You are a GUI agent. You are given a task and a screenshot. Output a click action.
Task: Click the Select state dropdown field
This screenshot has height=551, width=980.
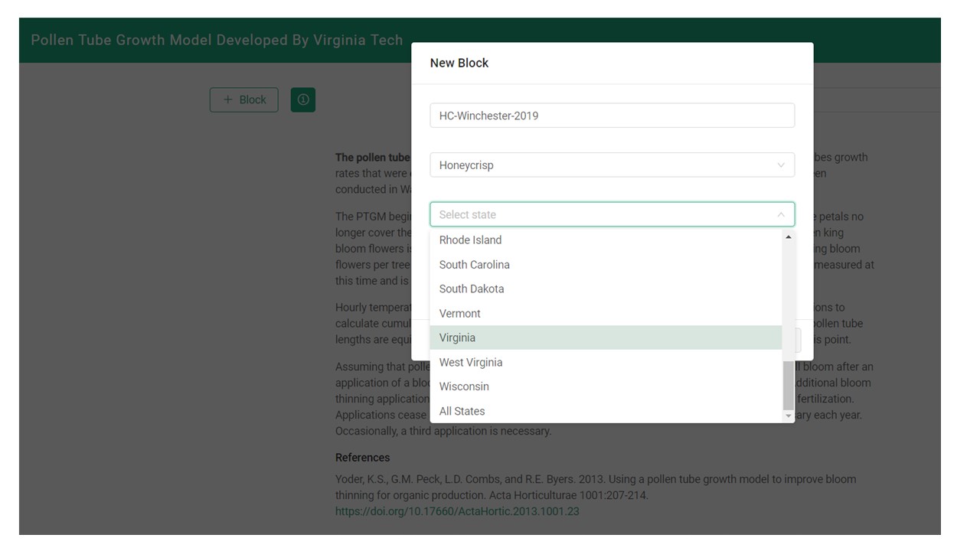pos(605,214)
